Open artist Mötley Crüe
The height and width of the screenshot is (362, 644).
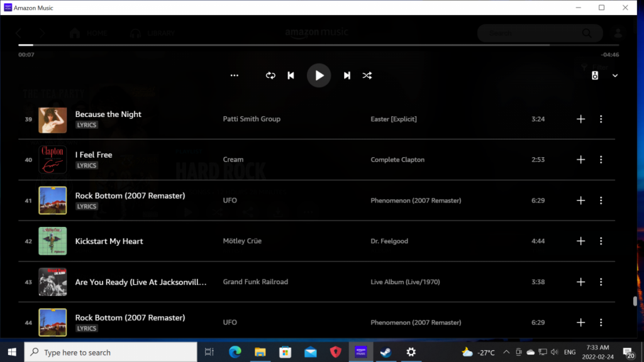click(x=242, y=241)
